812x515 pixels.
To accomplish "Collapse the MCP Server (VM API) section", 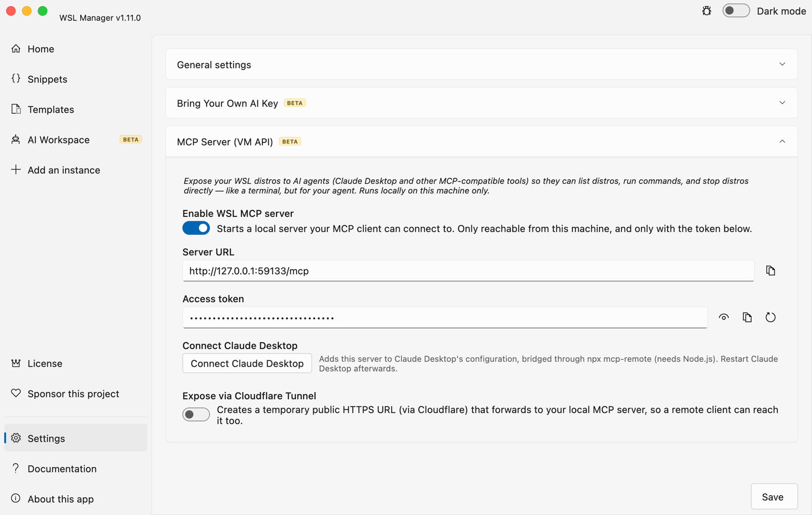I will click(482, 142).
